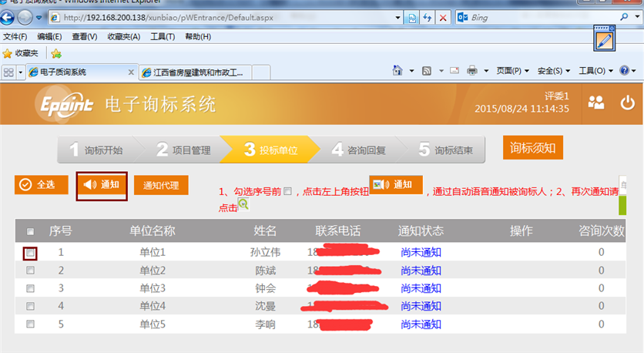Click the browser Back arrow button
644x353 pixels.
pos(7,17)
